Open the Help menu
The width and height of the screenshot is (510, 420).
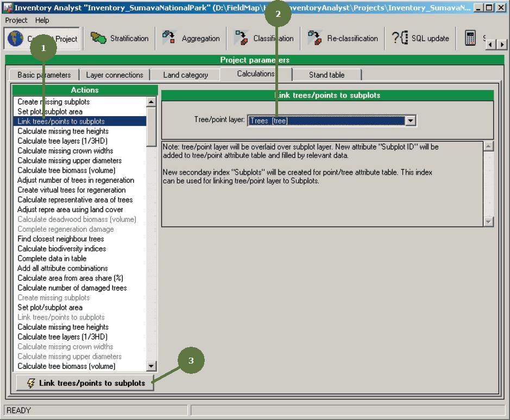pos(42,20)
